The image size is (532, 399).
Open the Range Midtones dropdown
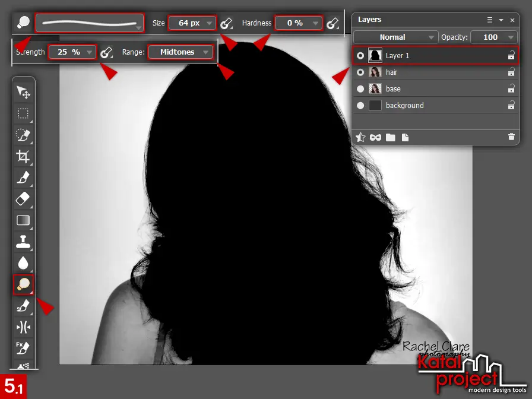pos(180,52)
